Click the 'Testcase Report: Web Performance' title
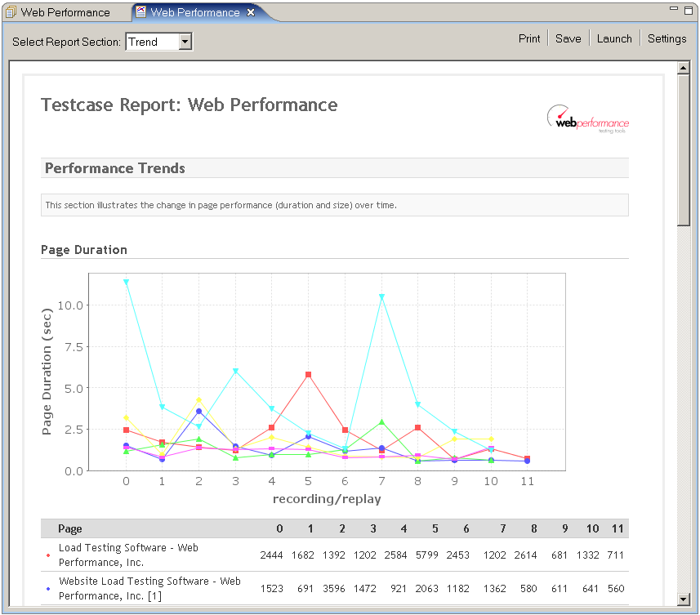 coord(189,105)
